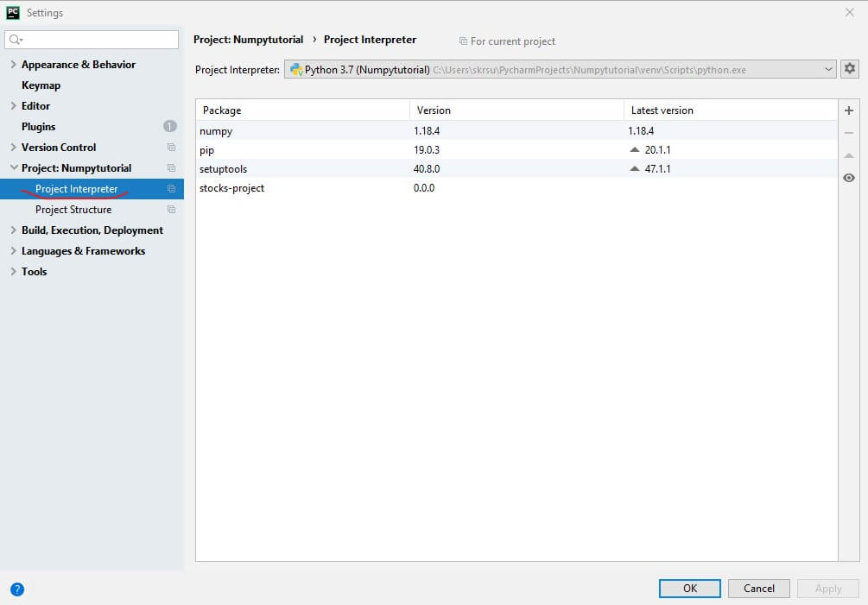The height and width of the screenshot is (605, 868).
Task: Click the help question mark icon
Action: point(16,589)
